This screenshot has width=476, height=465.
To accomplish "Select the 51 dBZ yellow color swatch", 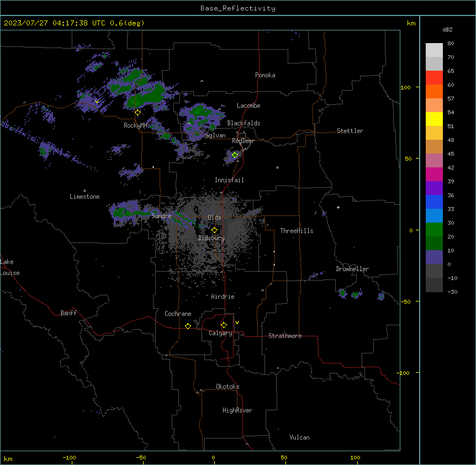I will [x=434, y=119].
